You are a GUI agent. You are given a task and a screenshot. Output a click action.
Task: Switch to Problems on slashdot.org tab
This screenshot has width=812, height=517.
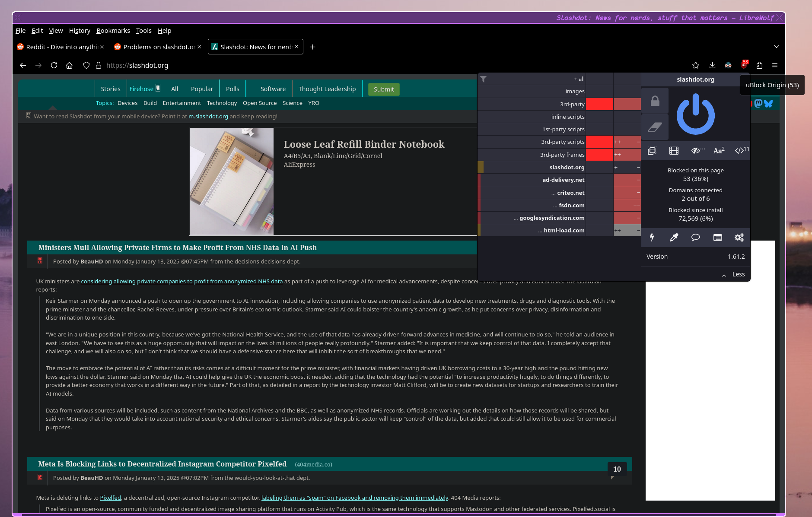(x=158, y=47)
